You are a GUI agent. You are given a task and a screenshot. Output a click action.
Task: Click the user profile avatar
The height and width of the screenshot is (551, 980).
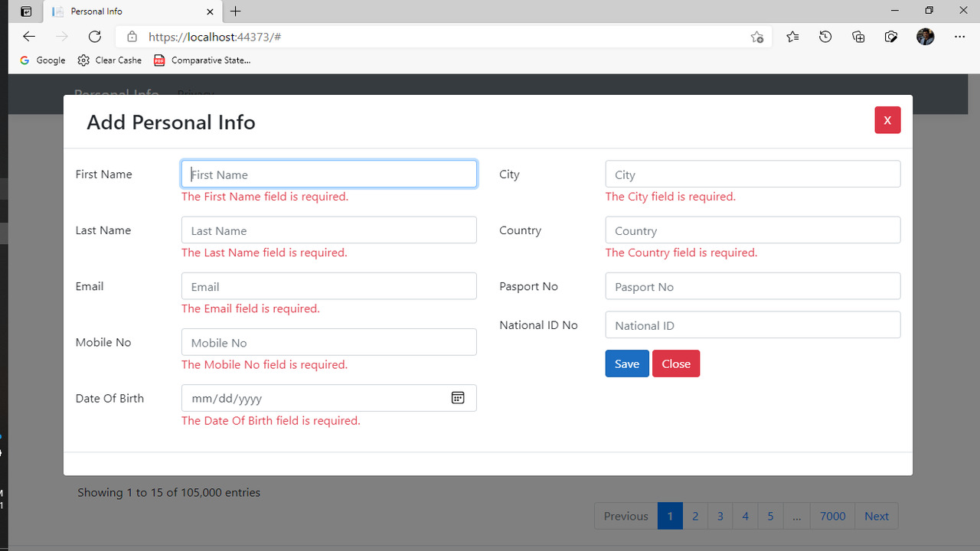pos(925,37)
